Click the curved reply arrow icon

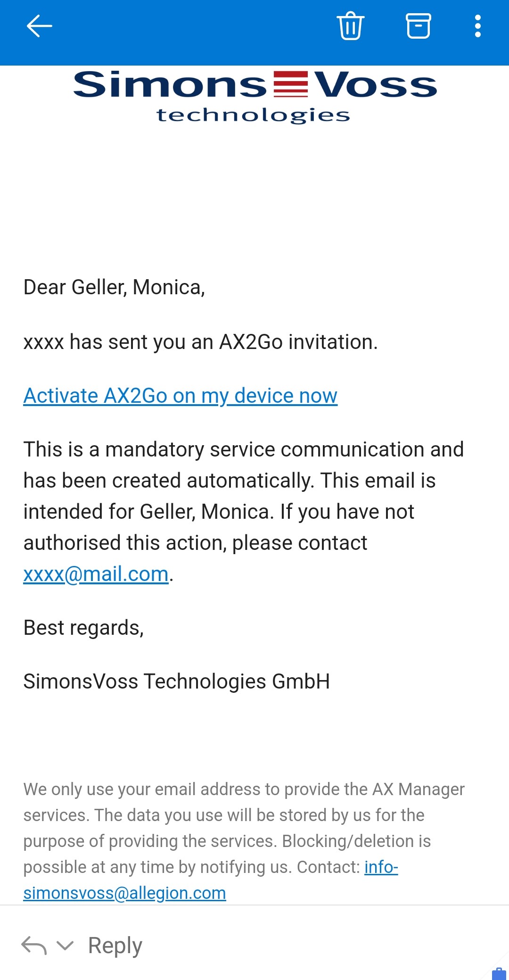tap(34, 945)
